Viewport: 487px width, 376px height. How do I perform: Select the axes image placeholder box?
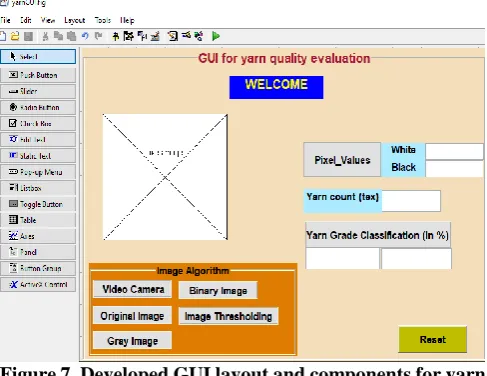(x=165, y=177)
